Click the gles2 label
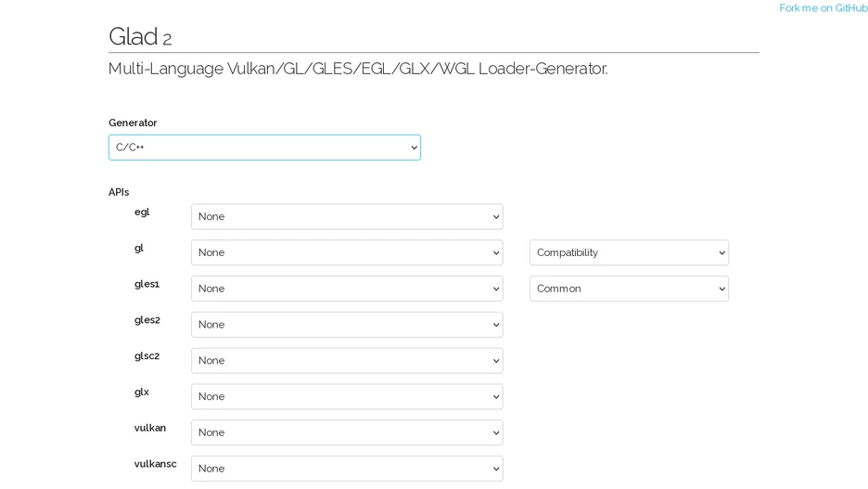 (147, 320)
